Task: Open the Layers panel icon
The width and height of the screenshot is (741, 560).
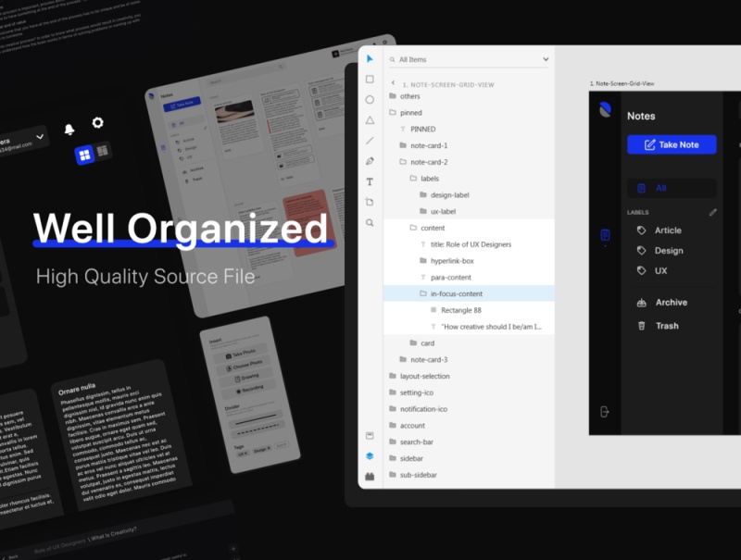Action: coord(370,455)
